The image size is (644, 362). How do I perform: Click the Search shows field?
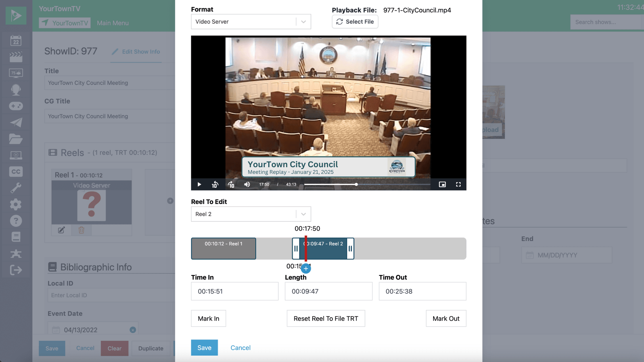(x=607, y=22)
